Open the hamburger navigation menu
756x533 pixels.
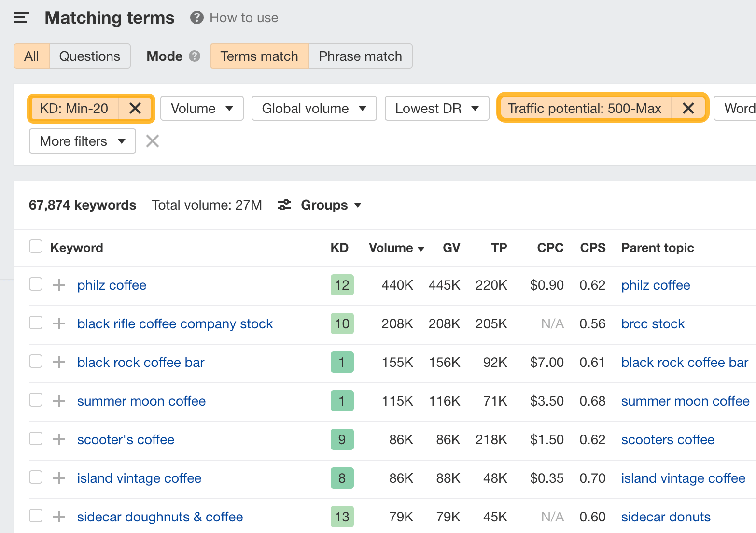(x=20, y=17)
